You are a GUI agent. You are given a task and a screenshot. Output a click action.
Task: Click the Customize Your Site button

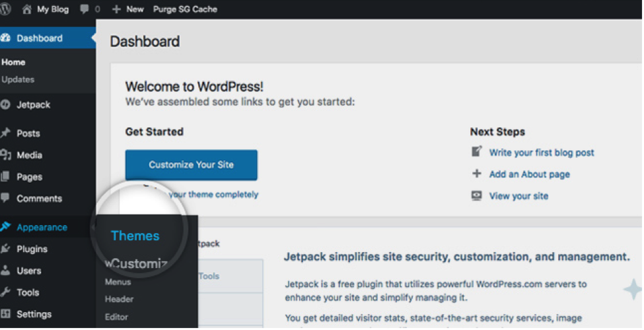(x=192, y=164)
